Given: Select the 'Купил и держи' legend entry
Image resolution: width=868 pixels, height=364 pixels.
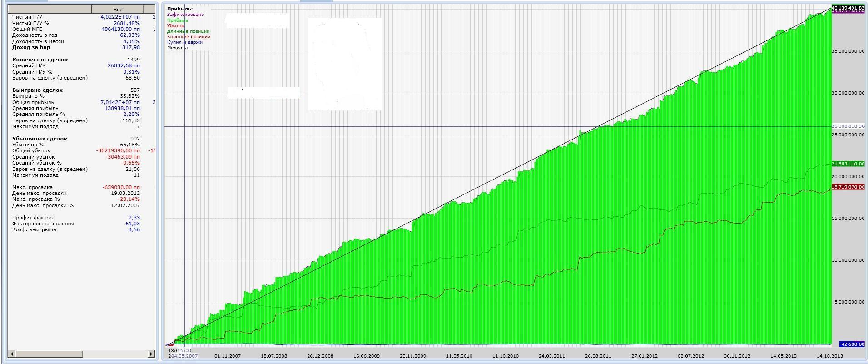Looking at the screenshot, I should pyautogui.click(x=184, y=42).
